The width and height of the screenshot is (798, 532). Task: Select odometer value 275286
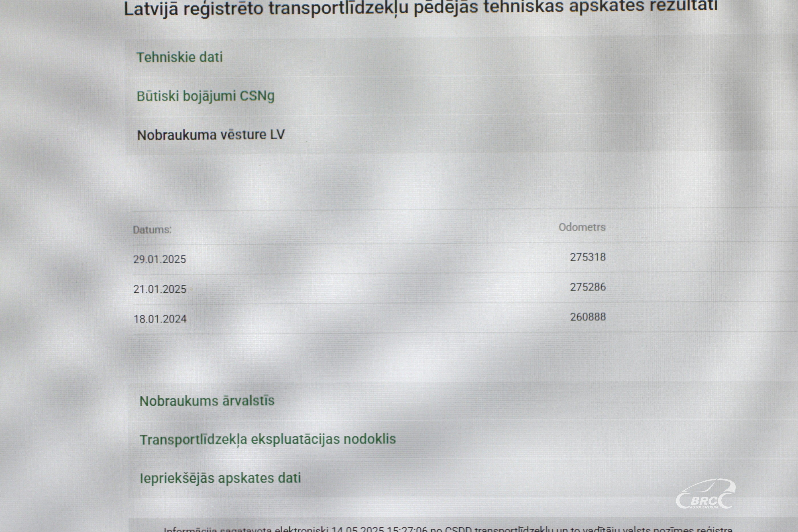[588, 287]
